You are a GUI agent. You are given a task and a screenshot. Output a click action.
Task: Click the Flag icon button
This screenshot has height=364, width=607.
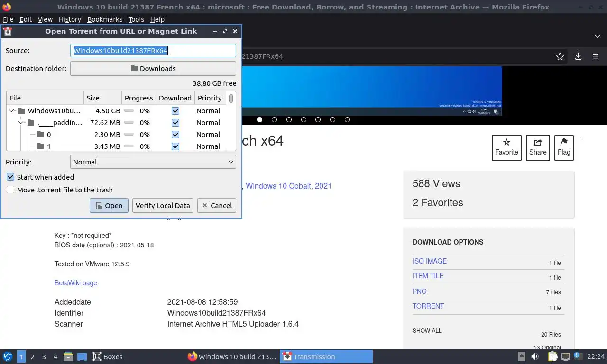tap(564, 148)
